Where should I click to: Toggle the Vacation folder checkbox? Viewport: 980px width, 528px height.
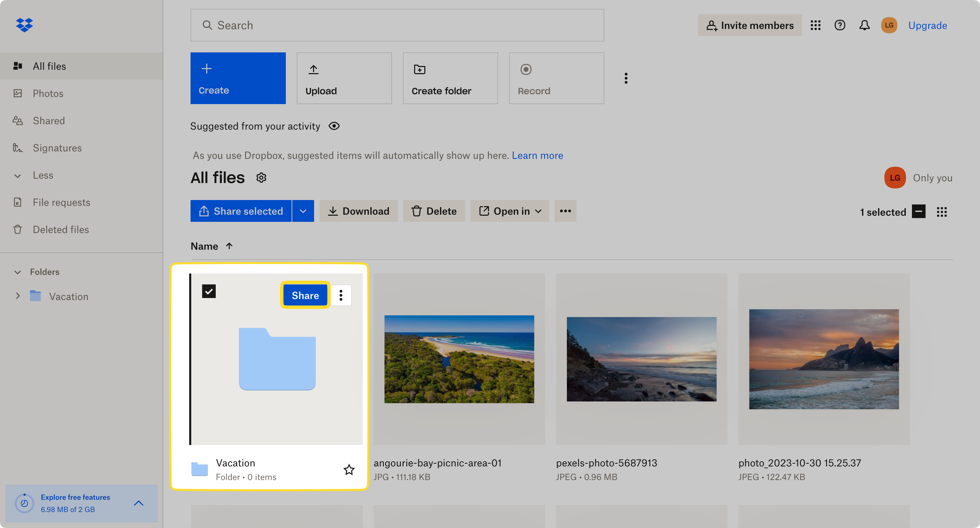pyautogui.click(x=209, y=291)
